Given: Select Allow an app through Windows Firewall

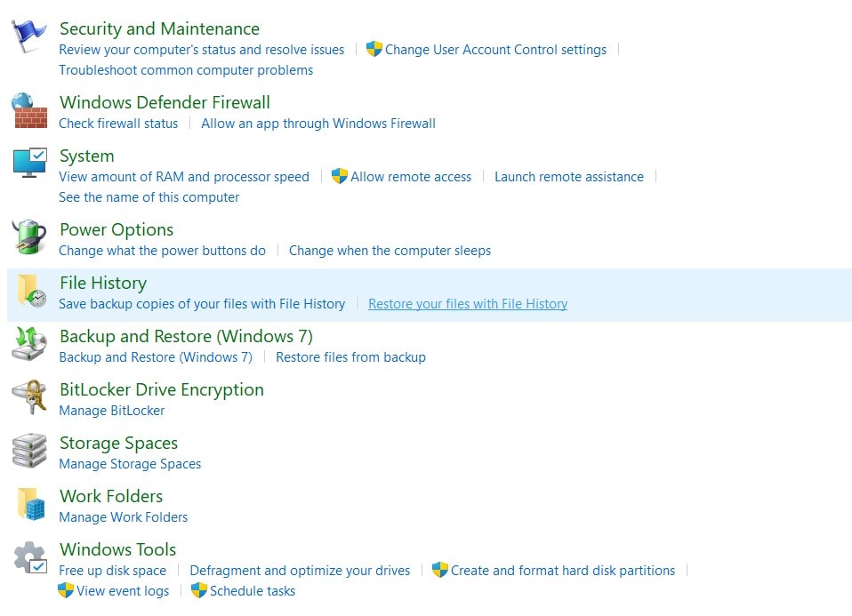Looking at the screenshot, I should pos(318,124).
